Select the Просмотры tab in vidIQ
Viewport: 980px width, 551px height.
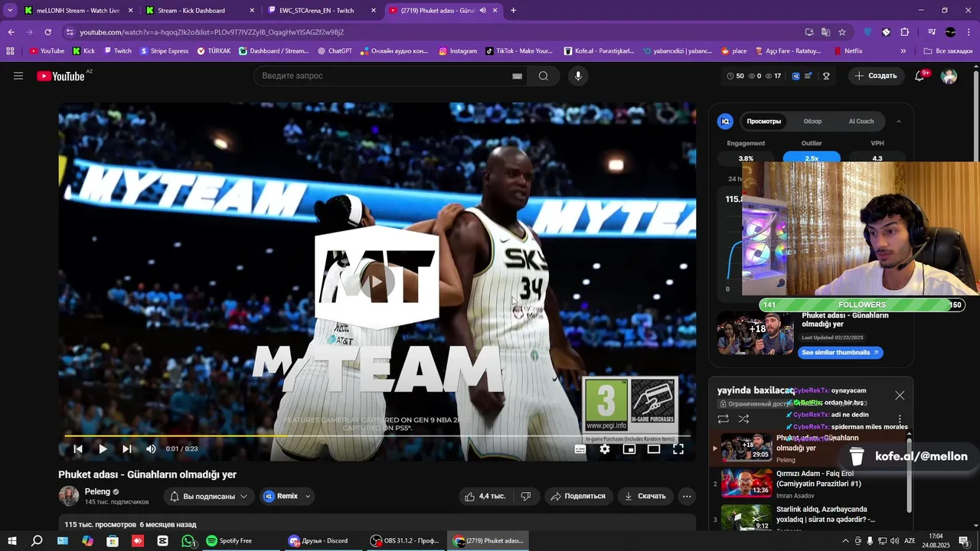(x=764, y=121)
